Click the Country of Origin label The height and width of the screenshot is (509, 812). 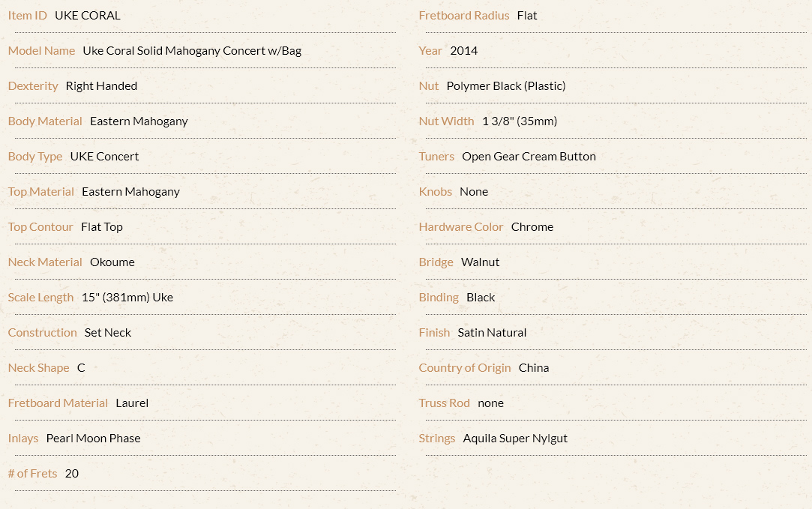(465, 367)
